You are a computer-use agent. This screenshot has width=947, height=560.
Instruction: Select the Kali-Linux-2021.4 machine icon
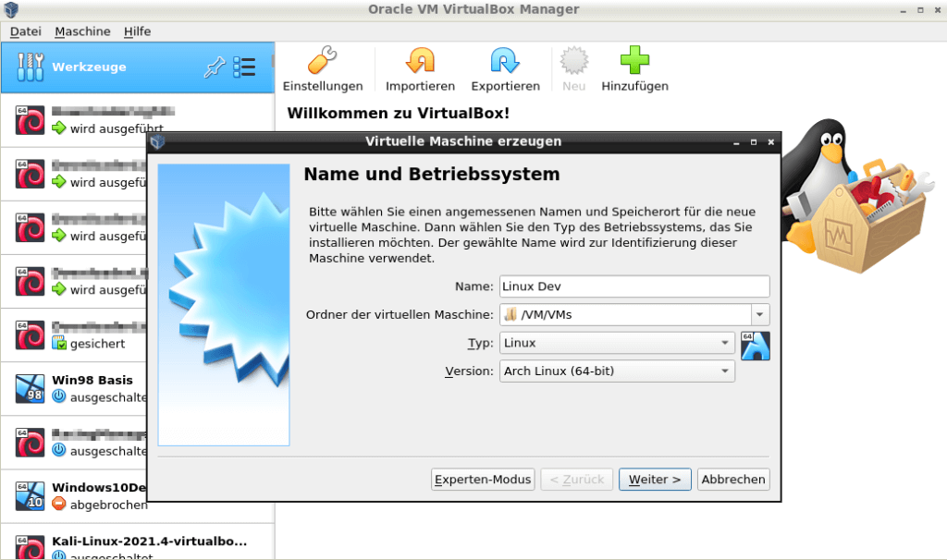coord(30,545)
